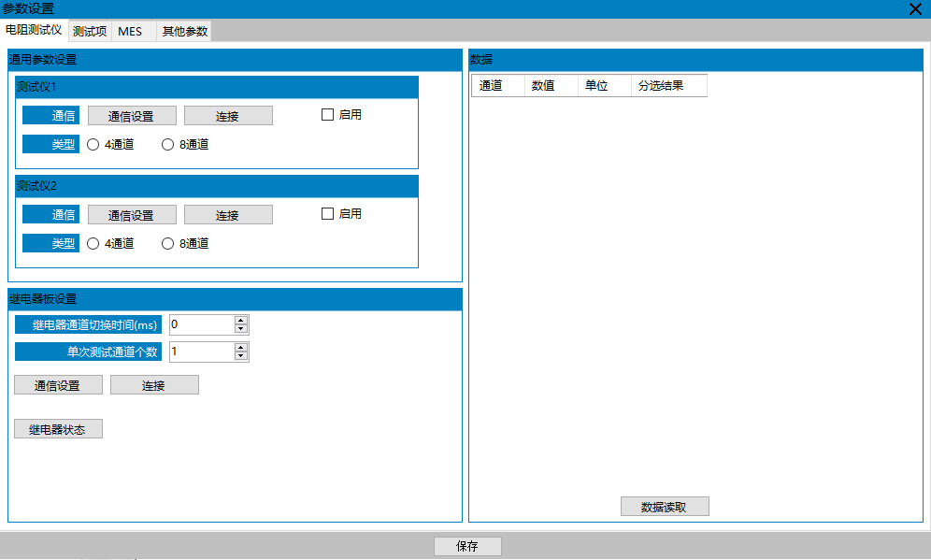This screenshot has height=560, width=931.
Task: Close the 参数设置 window
Action: (x=915, y=9)
